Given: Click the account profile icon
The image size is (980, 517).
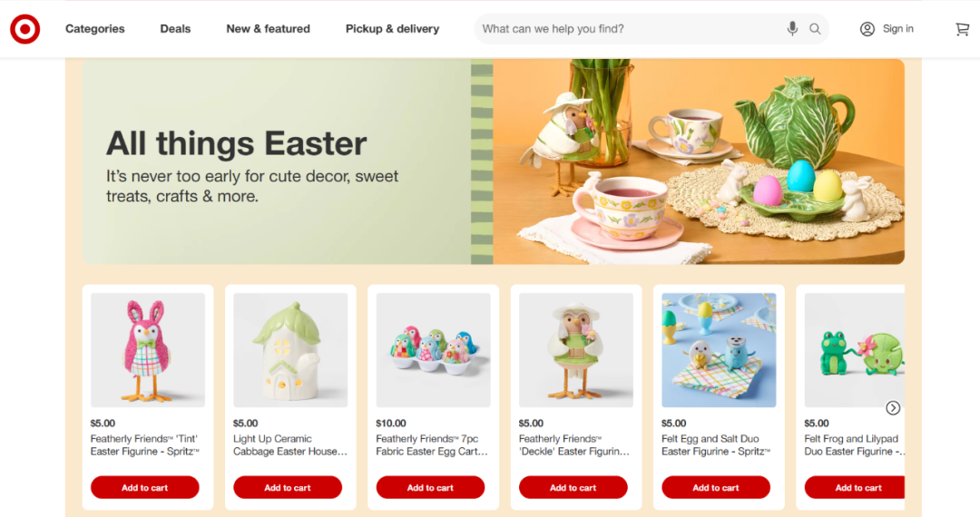Looking at the screenshot, I should pyautogui.click(x=867, y=29).
